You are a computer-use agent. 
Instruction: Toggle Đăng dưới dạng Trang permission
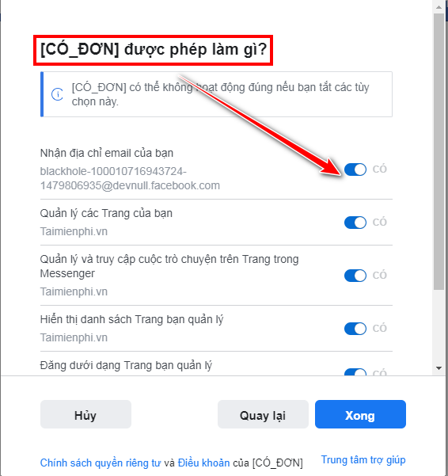point(355,372)
